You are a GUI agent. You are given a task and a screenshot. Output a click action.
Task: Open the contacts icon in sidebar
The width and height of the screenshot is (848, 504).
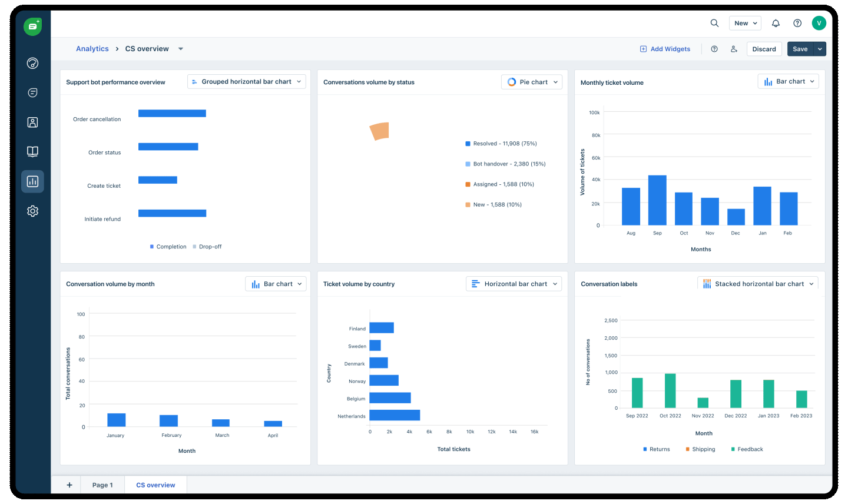point(33,122)
